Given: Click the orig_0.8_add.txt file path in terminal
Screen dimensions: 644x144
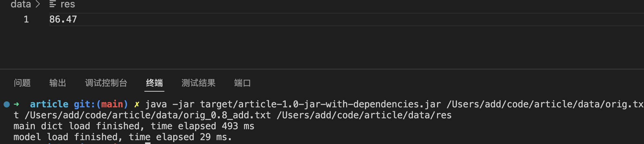Looking at the screenshot, I should click(x=148, y=115).
